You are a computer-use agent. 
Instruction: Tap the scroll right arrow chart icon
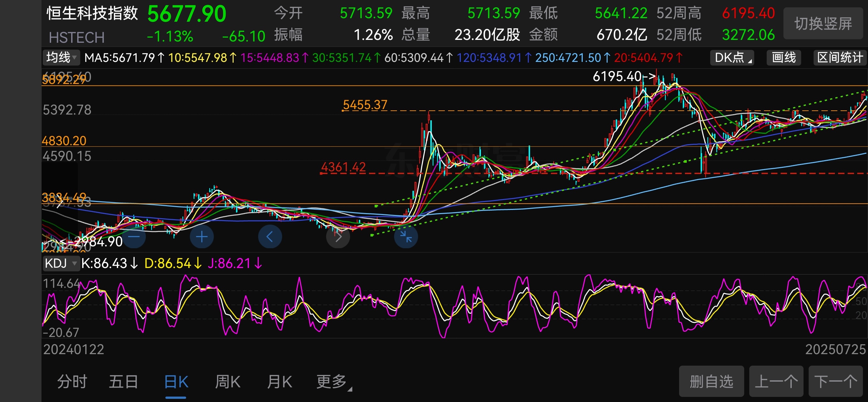pyautogui.click(x=338, y=236)
